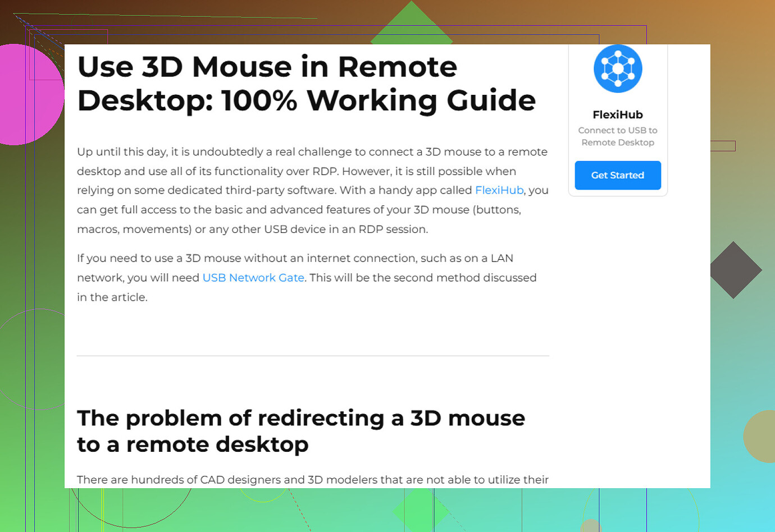
Task: Click the paragraph about CAD designers
Action: [x=312, y=480]
